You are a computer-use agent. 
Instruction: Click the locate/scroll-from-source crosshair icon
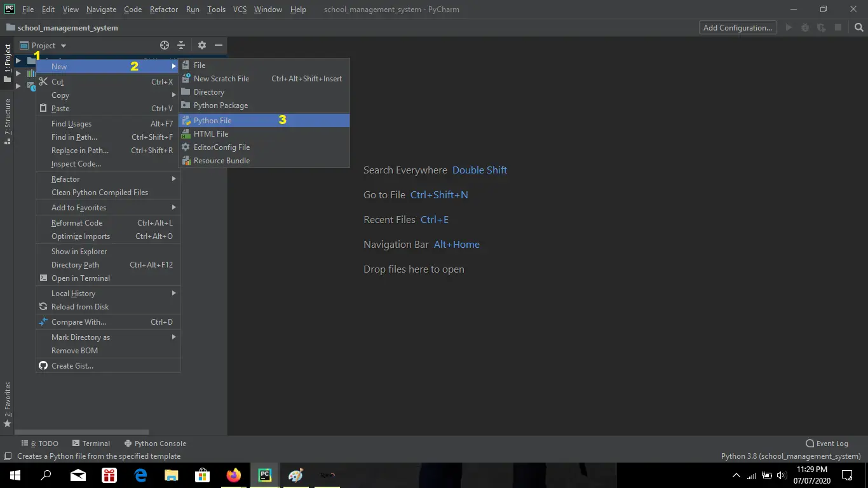coord(165,45)
